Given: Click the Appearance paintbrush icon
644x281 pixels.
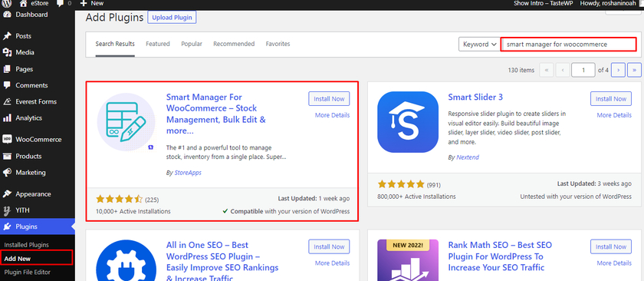Looking at the screenshot, I should pos(7,193).
